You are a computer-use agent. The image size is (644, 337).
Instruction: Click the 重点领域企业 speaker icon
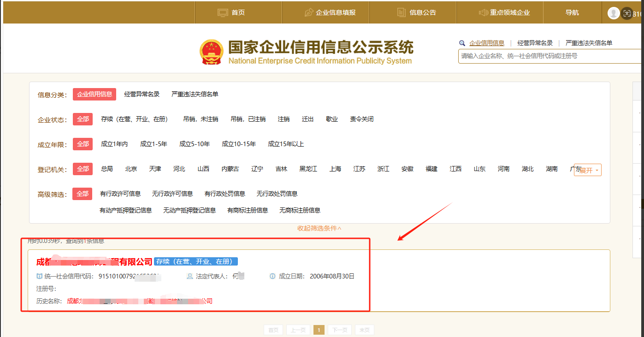pos(483,12)
